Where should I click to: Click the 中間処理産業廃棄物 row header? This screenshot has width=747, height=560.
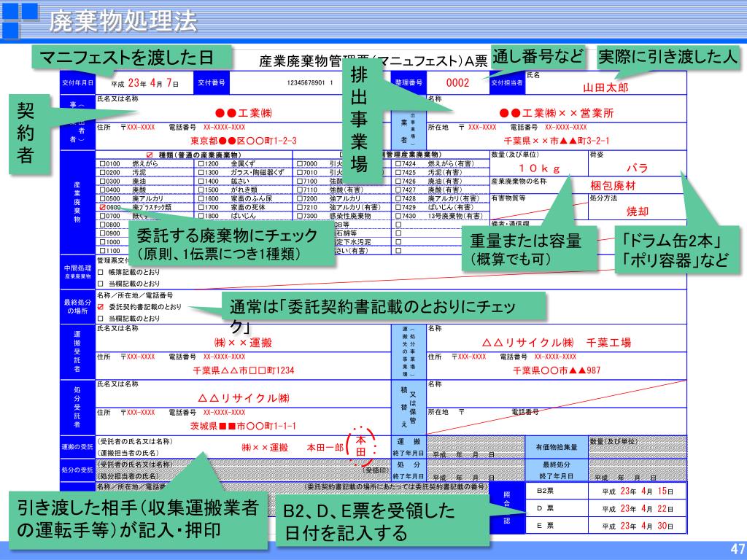77,272
